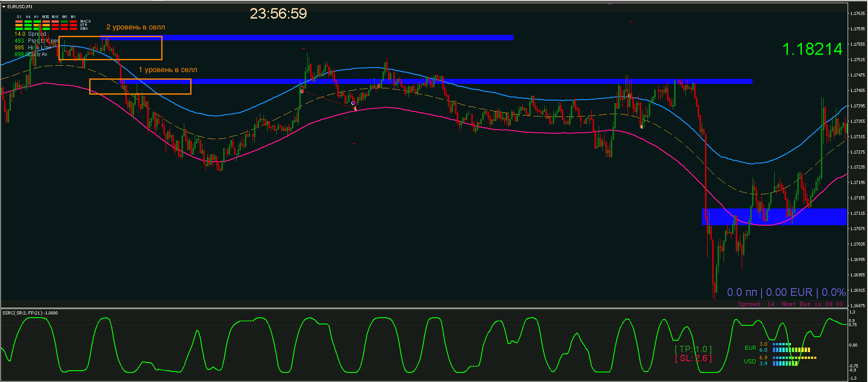
Task: Click the STR row label
Action: [x=84, y=25]
